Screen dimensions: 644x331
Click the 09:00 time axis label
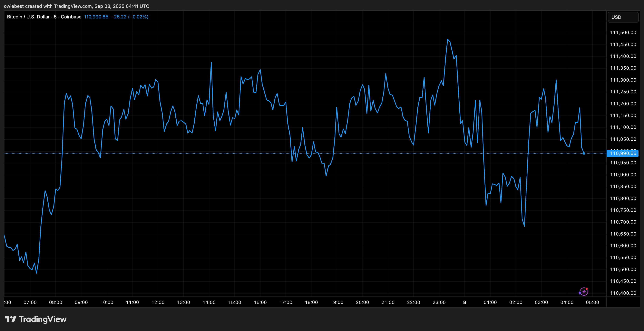click(81, 302)
